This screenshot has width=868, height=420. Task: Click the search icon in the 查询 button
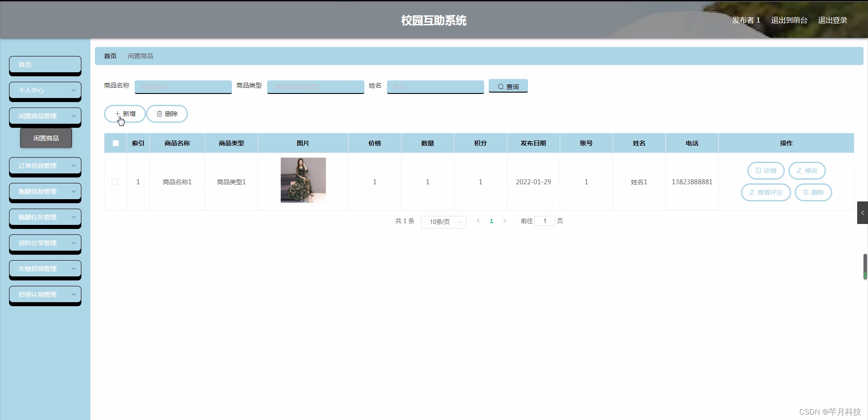[x=500, y=86]
